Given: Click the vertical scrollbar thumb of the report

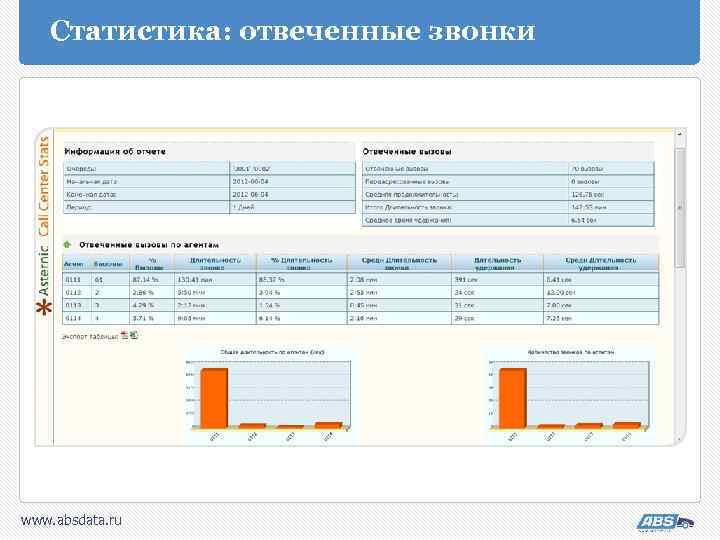Looking at the screenshot, I should pyautogui.click(x=680, y=208).
